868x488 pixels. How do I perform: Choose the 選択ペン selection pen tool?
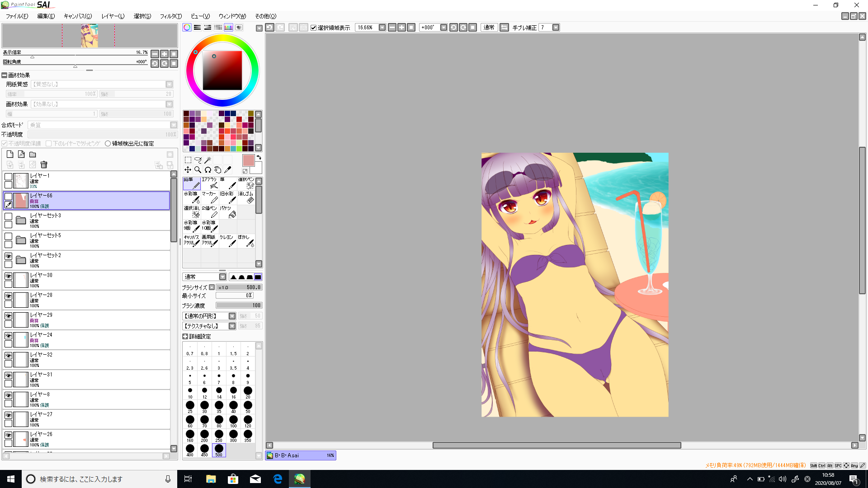pos(246,183)
